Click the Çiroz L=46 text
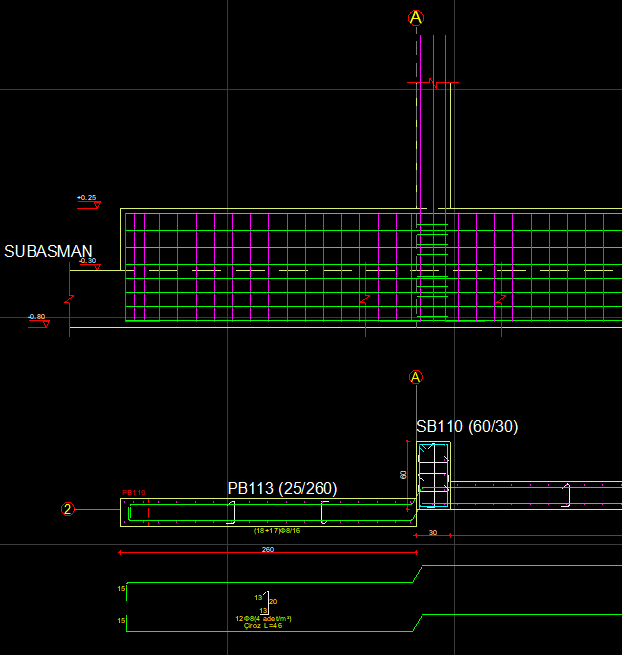The image size is (622, 655). click(262, 626)
